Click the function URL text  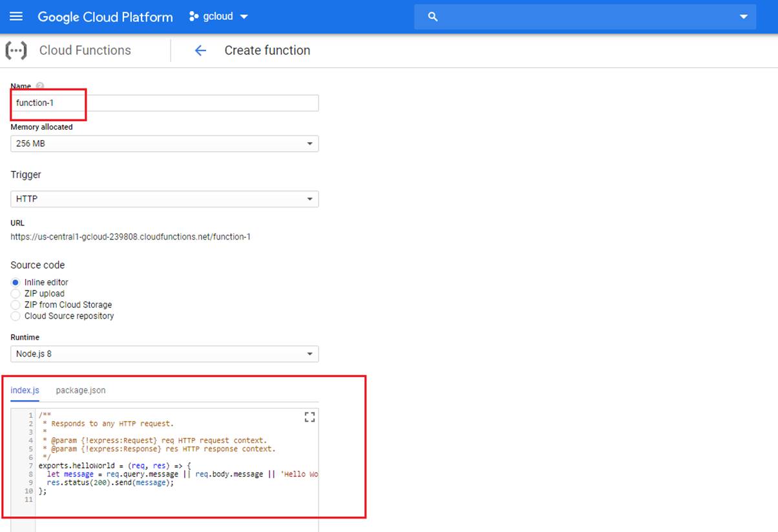tap(131, 237)
